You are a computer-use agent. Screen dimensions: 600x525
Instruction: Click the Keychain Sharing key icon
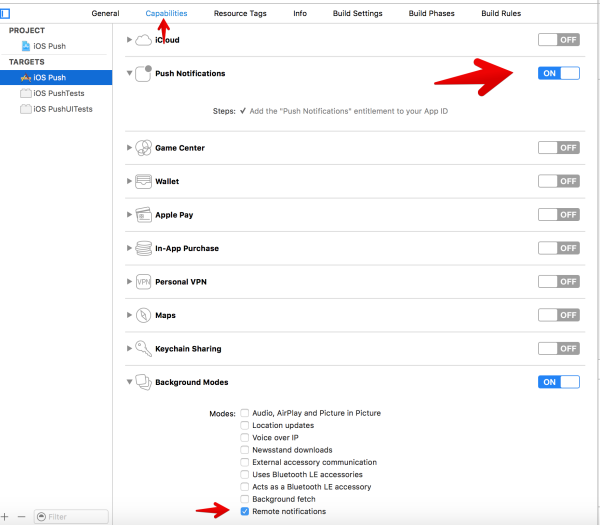(x=143, y=349)
